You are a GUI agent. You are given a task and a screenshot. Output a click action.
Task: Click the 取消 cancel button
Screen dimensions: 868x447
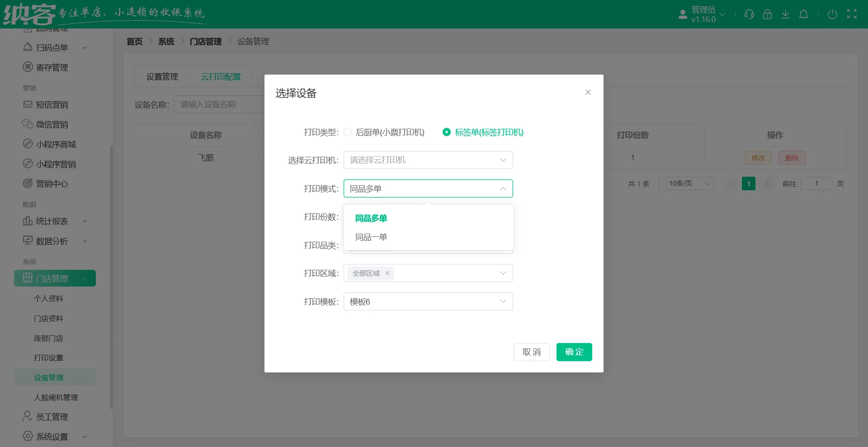coord(531,352)
